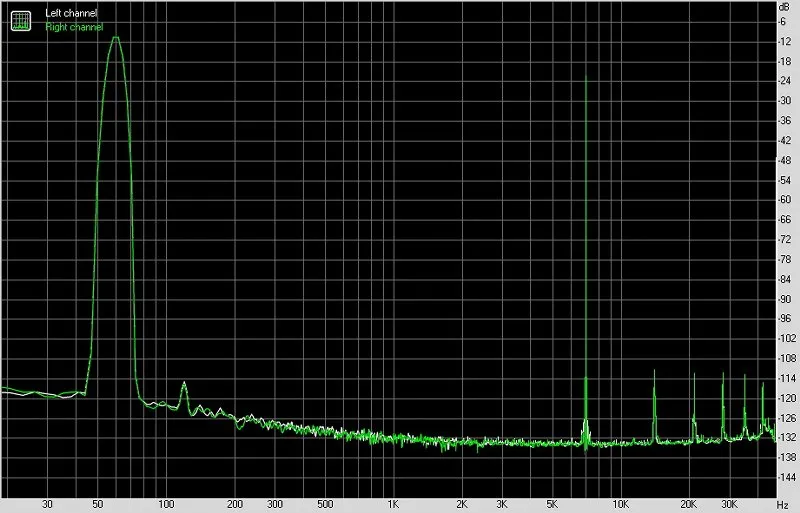This screenshot has width=800, height=513.
Task: Click the '-144' dB axis label
Action: 787,477
